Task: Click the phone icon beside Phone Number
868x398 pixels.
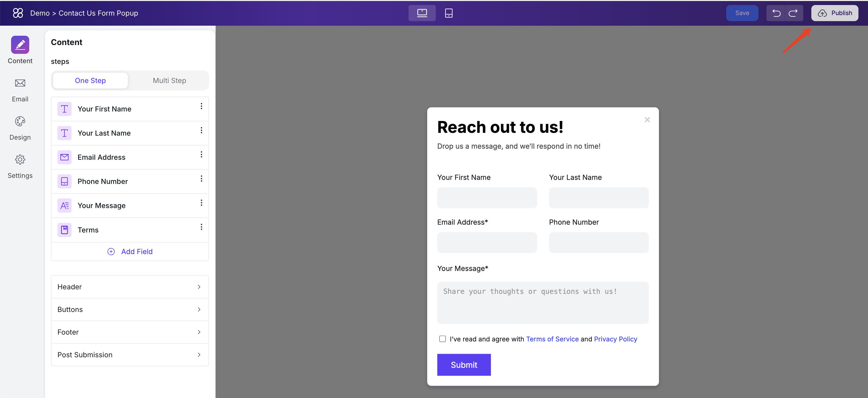Action: coord(64,182)
